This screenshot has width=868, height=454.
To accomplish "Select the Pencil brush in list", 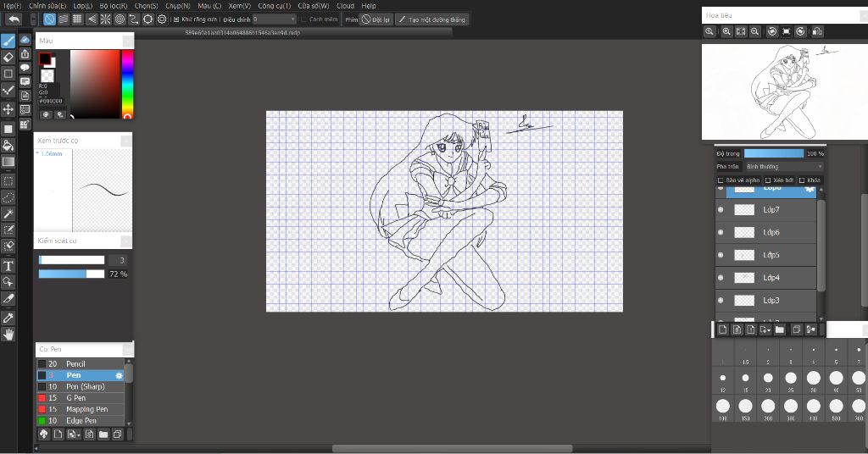I will [x=81, y=364].
